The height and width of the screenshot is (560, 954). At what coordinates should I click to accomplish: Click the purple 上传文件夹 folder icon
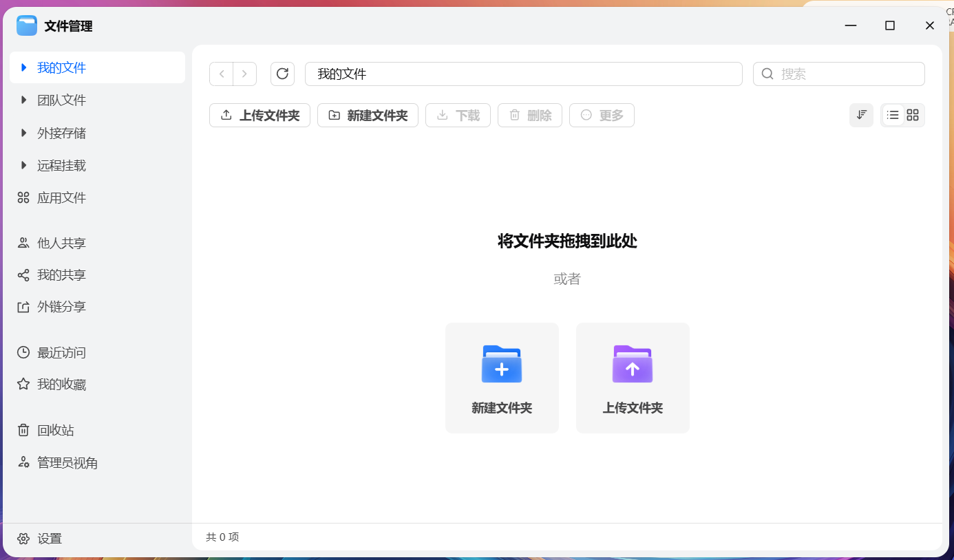tap(632, 364)
